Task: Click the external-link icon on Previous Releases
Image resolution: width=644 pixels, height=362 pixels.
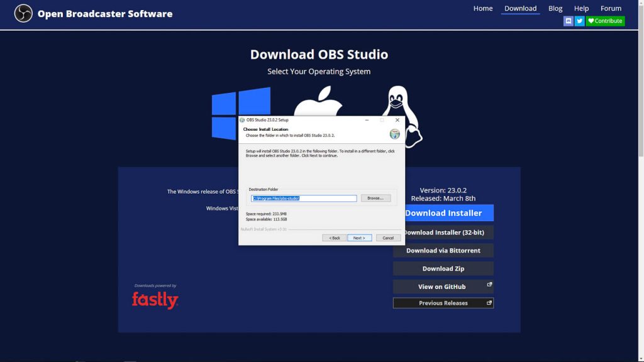Action: pos(489,302)
